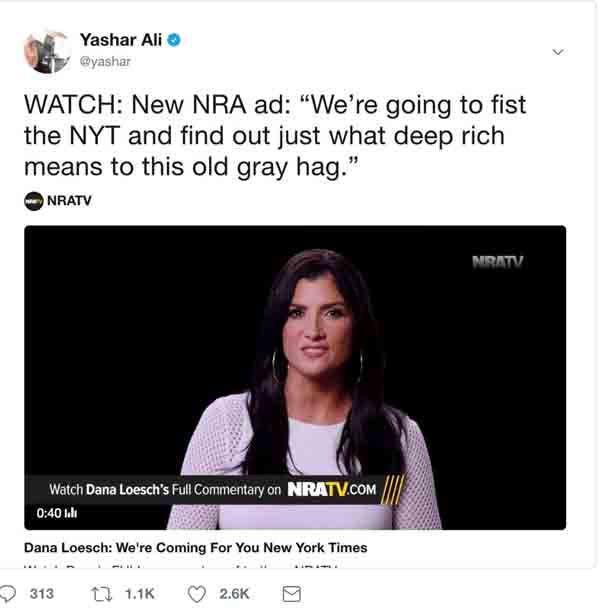Click the audio bars icon beside 0:40
600x614 pixels.
[x=70, y=513]
